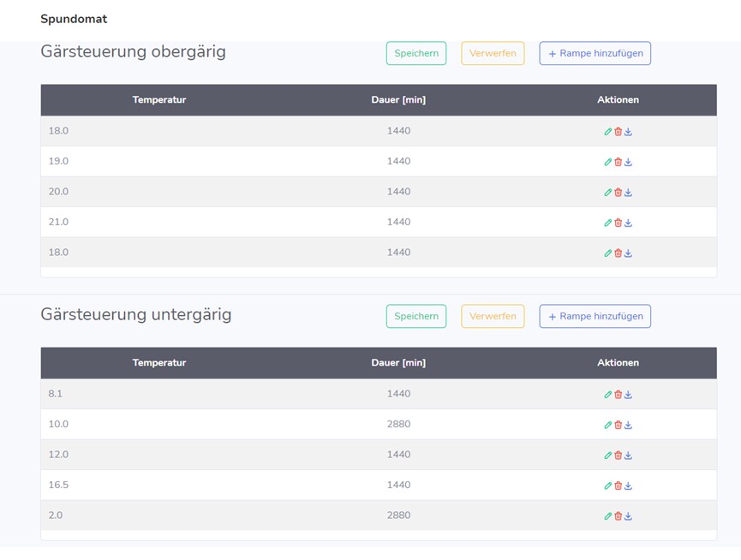Image resolution: width=741 pixels, height=560 pixels.
Task: Click the download icon in the 12.0 row
Action: pos(628,456)
